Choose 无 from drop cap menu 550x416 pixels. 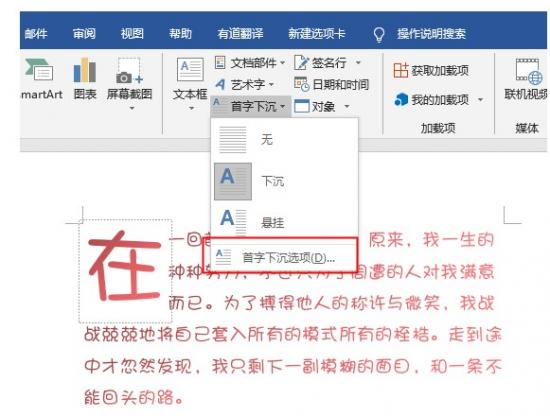[x=267, y=140]
